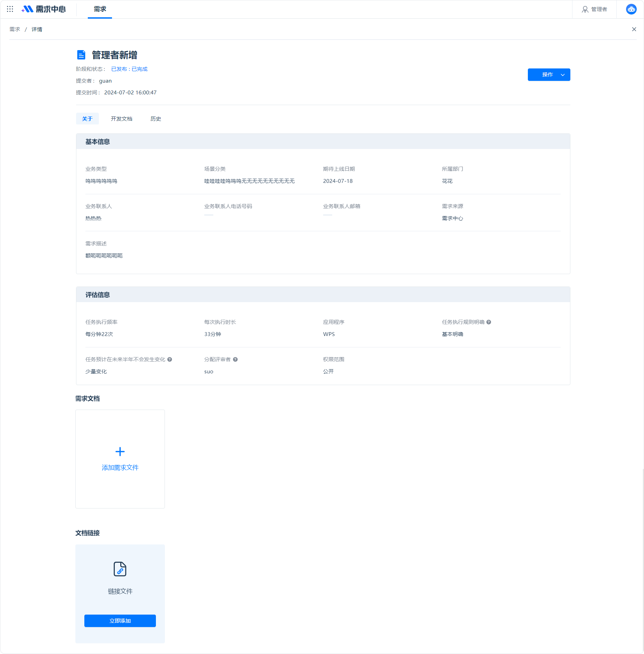644x654 pixels.
Task: Click the blue document icon beside 管理者新增
Action: 81,55
